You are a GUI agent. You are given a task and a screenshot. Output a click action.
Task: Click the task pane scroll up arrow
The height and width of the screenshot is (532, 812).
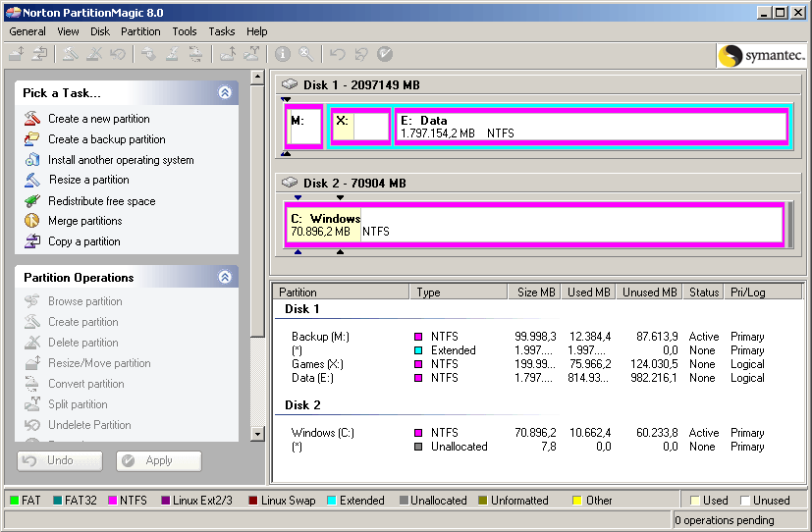click(257, 78)
